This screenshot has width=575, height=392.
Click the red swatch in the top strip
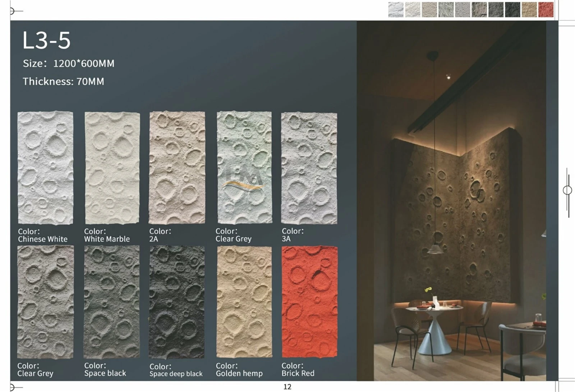coord(546,10)
